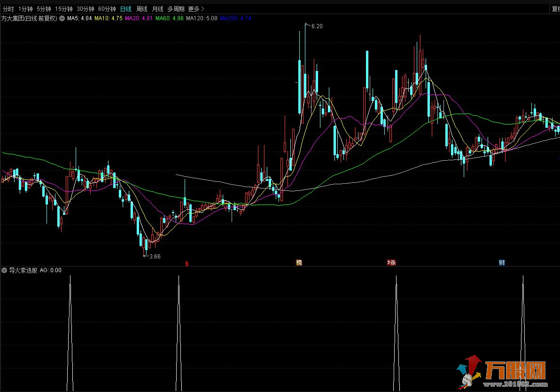Switch to the 周线 weekly chart
The image size is (560, 392).
142,9
